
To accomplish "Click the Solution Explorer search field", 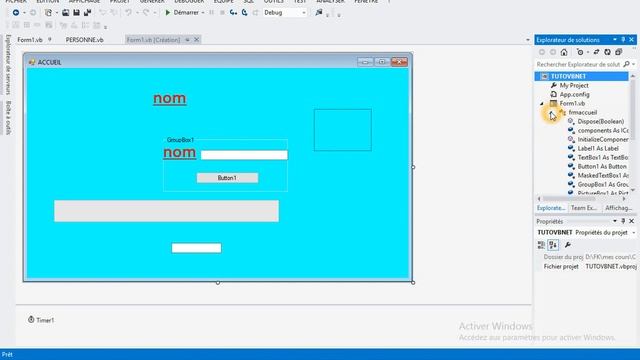I will point(578,64).
